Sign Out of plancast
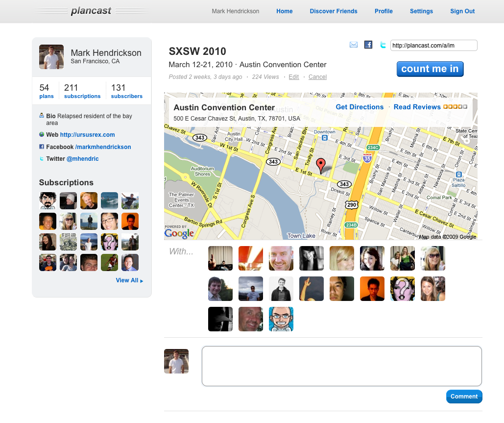Screen dimensions: 504x423 coord(462,11)
